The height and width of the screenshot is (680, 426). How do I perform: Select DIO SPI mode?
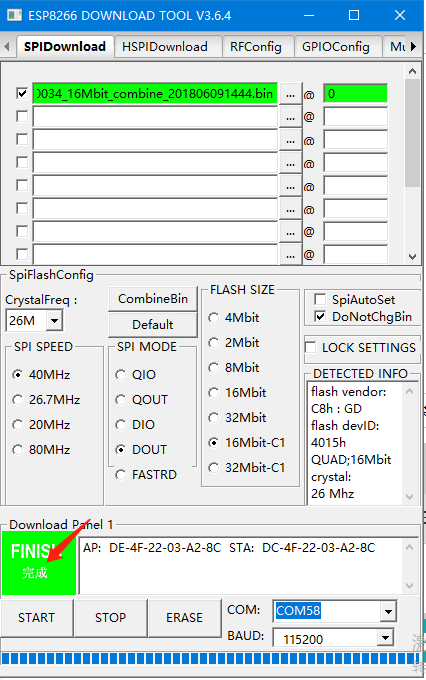click(135, 425)
